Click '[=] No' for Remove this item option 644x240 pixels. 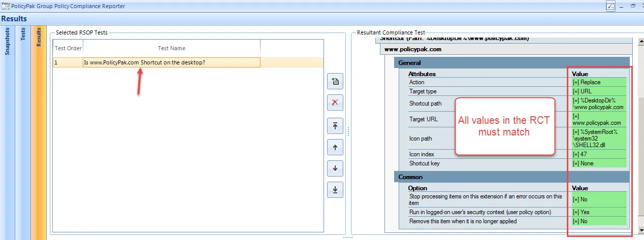[x=599, y=221]
